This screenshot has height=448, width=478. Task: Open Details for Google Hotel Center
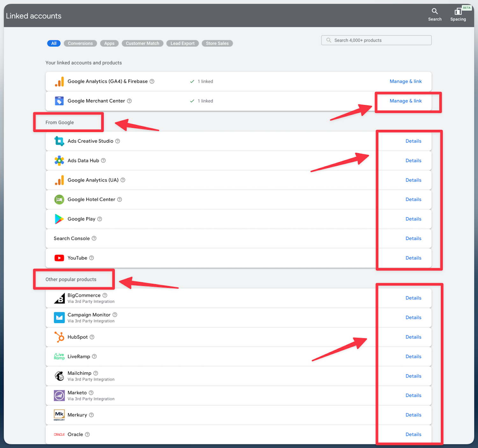click(413, 200)
